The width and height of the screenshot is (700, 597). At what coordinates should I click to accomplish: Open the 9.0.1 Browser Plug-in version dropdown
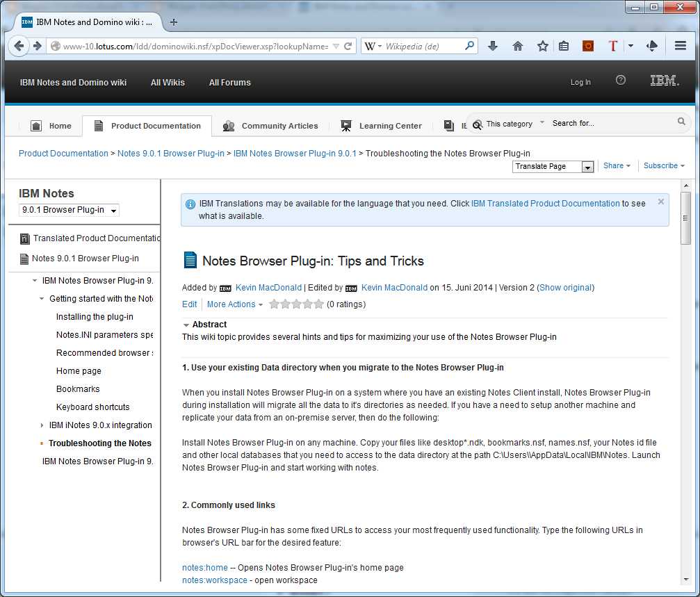(x=115, y=210)
